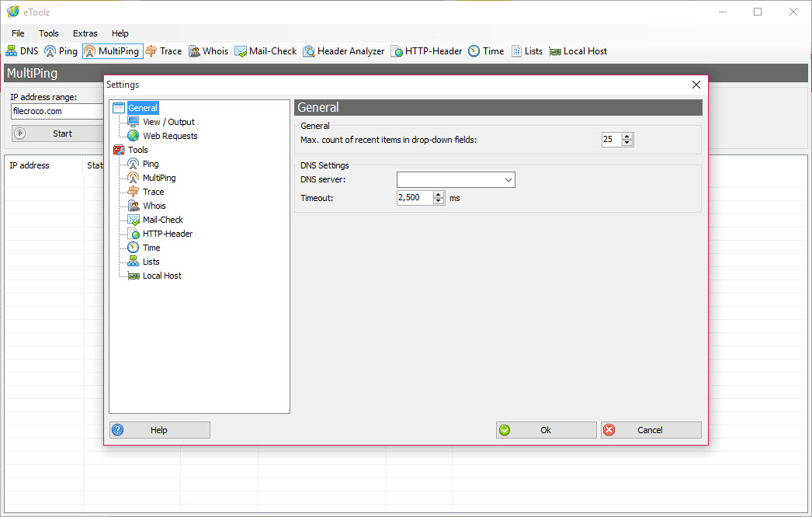Select Web Requests in settings tree
Image resolution: width=812 pixels, height=517 pixels.
[170, 136]
